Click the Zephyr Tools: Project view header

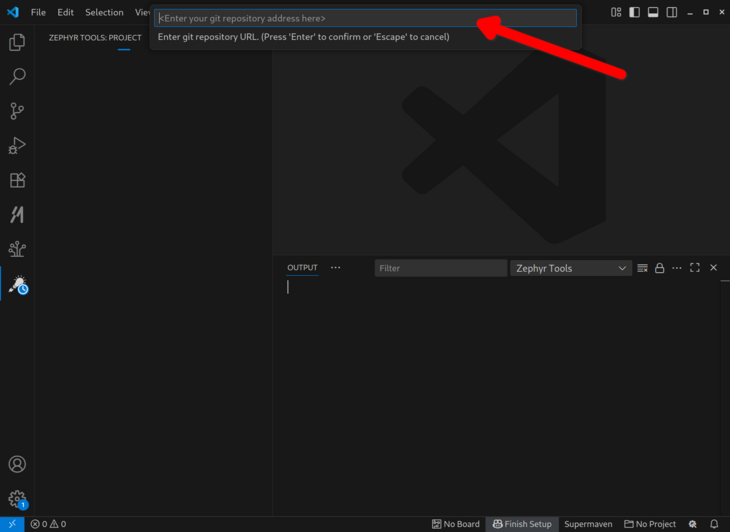(x=95, y=38)
